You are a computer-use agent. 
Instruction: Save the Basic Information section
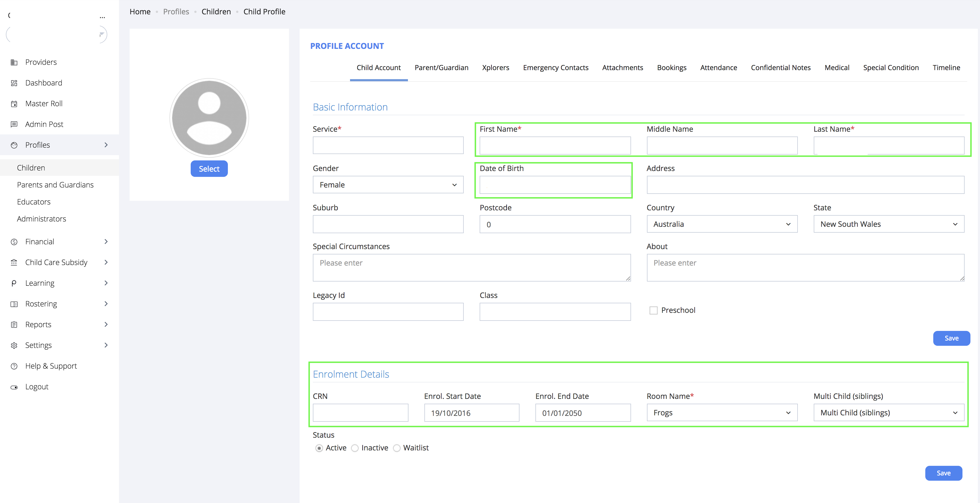pyautogui.click(x=952, y=338)
